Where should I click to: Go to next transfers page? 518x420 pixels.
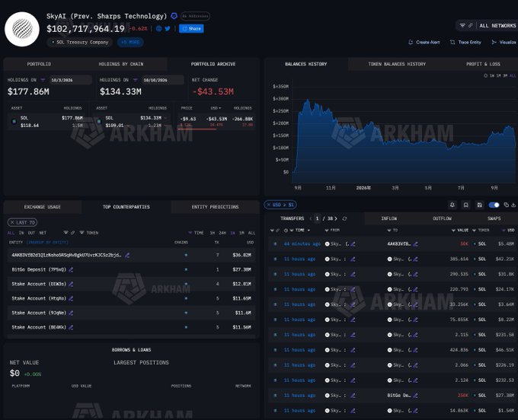pyautogui.click(x=336, y=218)
